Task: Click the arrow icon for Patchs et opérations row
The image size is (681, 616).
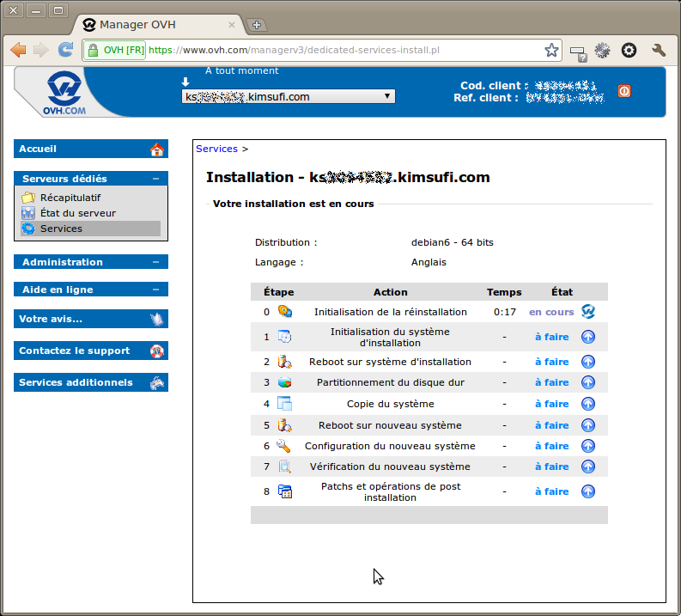Action: coord(588,491)
